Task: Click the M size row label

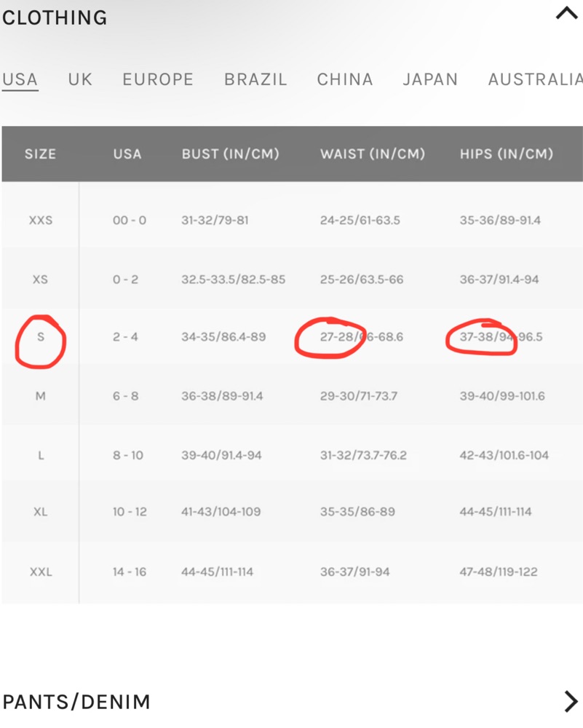Action: (x=41, y=396)
